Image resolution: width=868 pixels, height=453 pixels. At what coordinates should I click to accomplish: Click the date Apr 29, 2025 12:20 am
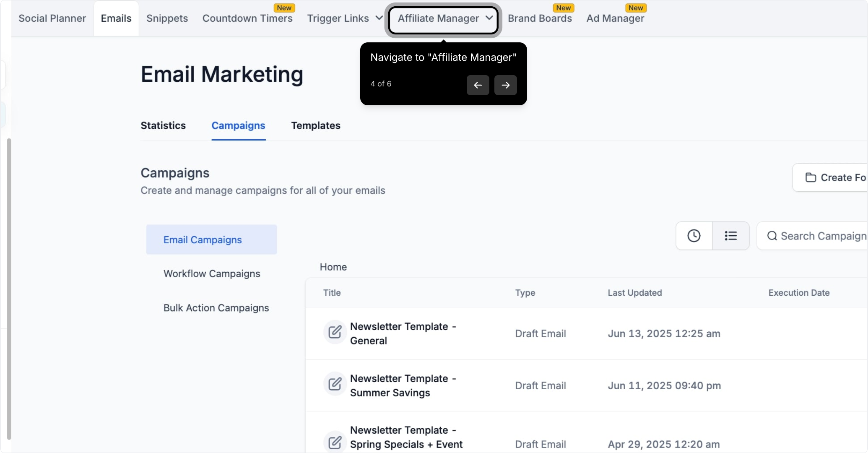(x=664, y=444)
